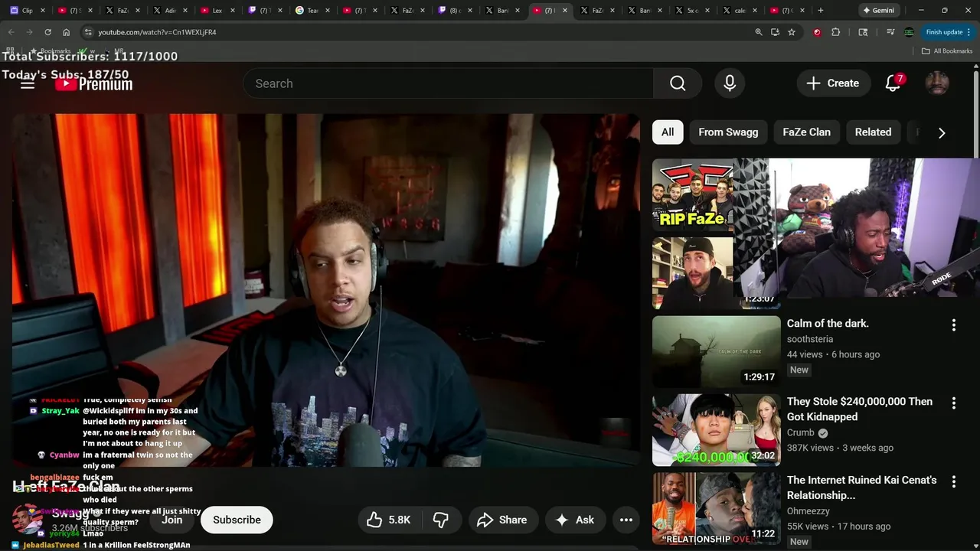Click the magnifier search button
Screen dimensions: 980x551
[x=678, y=83]
